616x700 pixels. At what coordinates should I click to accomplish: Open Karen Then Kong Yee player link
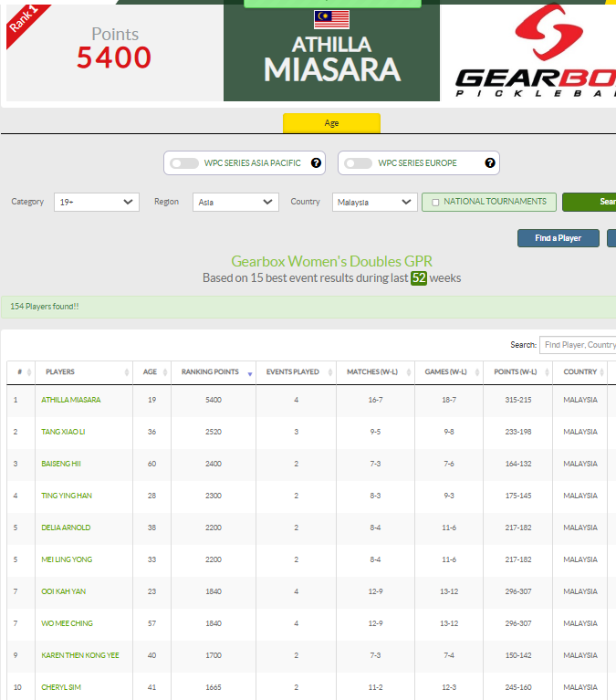[x=80, y=655]
